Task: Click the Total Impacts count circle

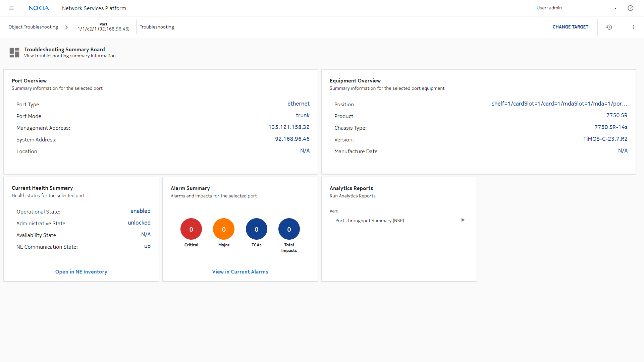Action: coord(289,229)
